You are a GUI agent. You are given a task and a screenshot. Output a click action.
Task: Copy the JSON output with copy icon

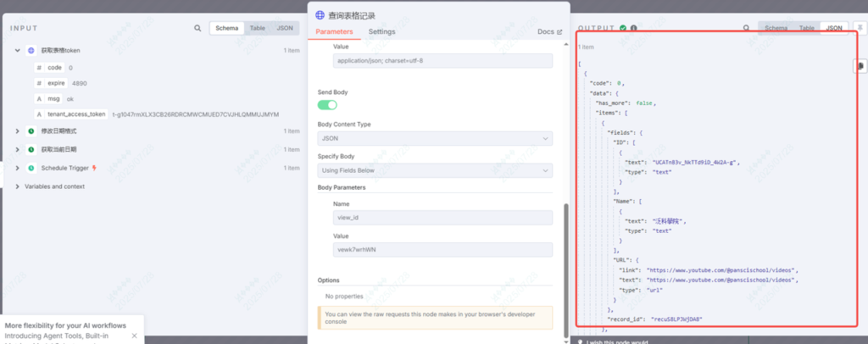(860, 65)
